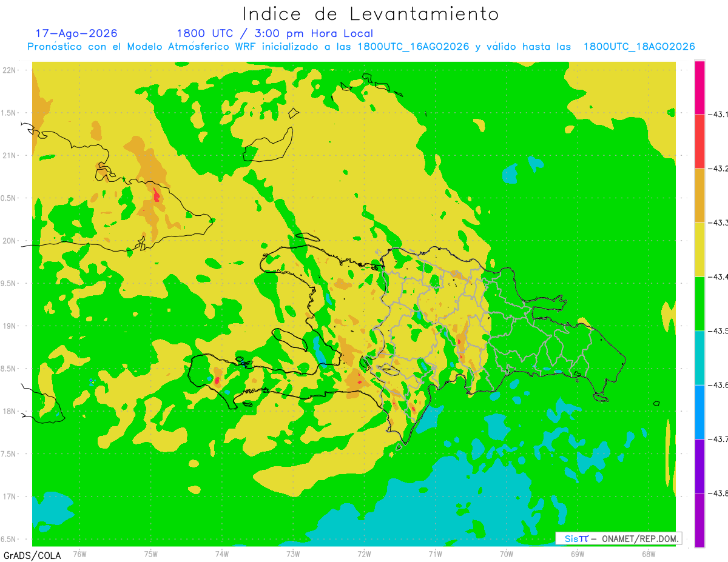
Task: Click the red color bar swatch
Action: (699, 141)
